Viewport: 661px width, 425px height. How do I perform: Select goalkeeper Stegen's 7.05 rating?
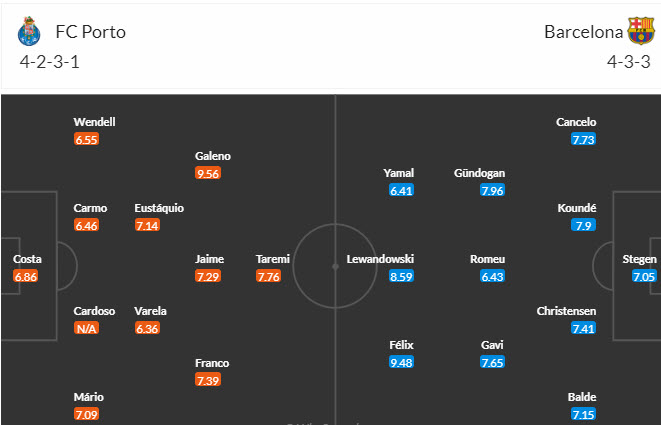point(644,276)
